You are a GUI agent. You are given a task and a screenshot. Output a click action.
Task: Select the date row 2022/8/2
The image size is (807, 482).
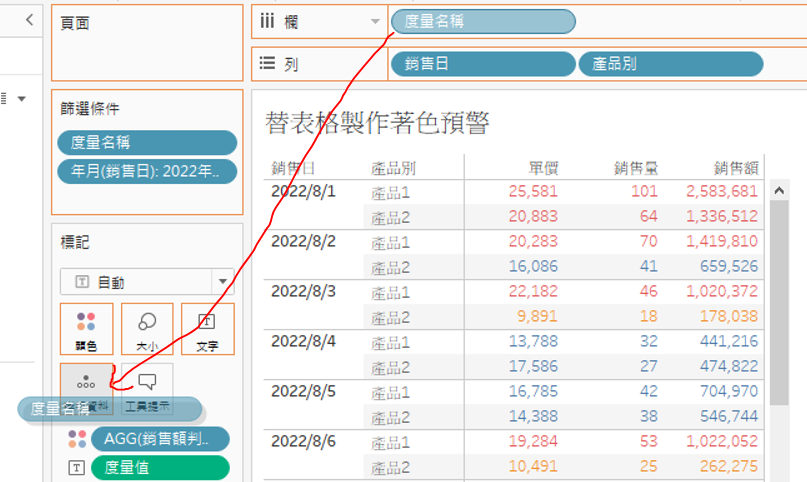coord(303,241)
